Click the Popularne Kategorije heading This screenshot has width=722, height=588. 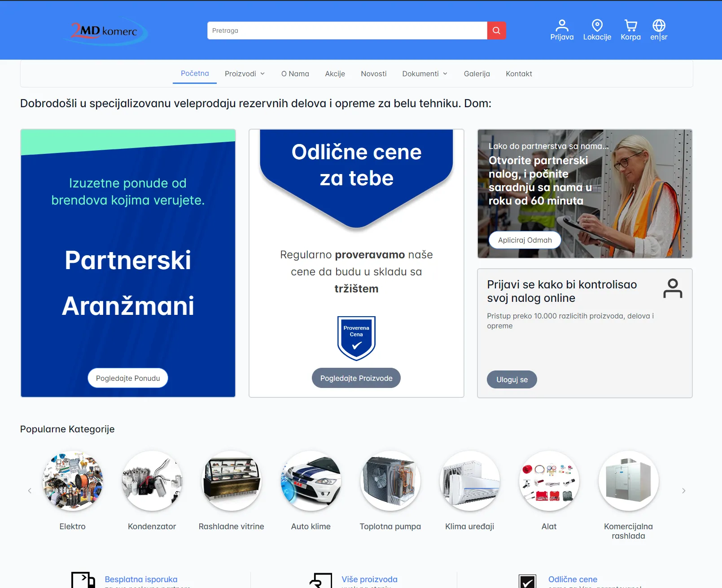67,429
